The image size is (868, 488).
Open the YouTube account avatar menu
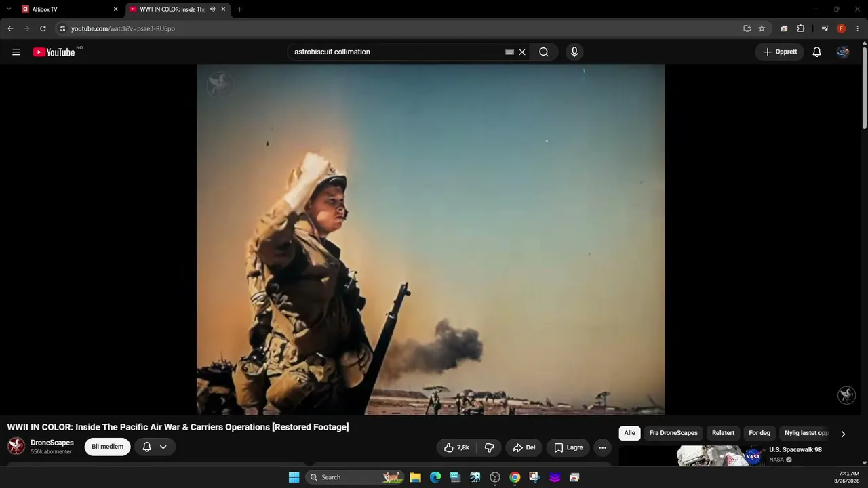click(x=843, y=52)
